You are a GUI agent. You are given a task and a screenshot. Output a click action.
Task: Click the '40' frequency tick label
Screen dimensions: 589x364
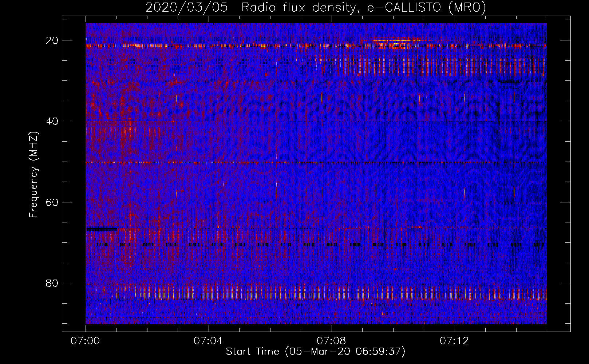click(52, 121)
